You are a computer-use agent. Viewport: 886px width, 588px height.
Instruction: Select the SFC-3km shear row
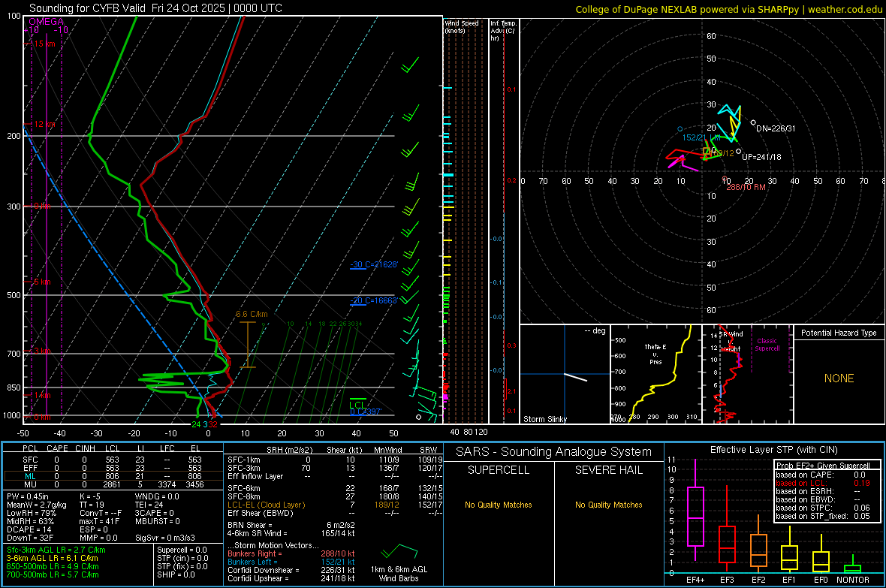tap(335, 468)
